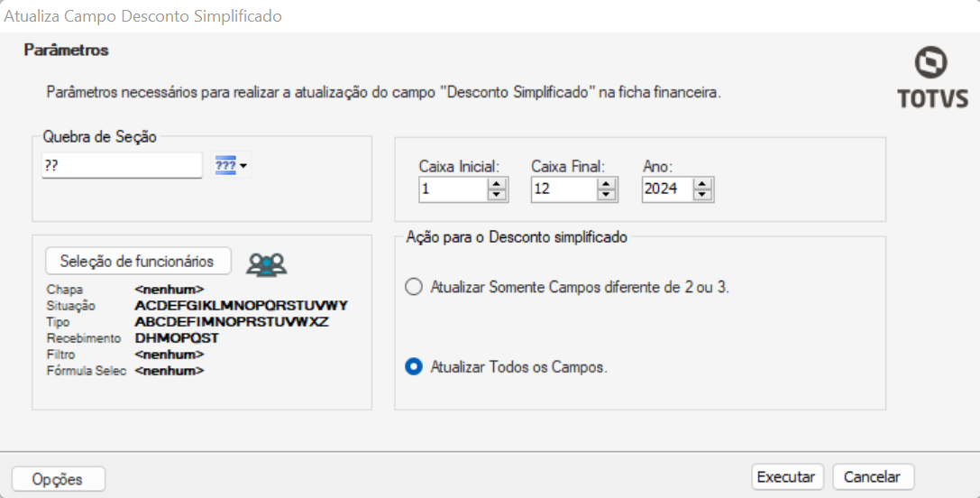The image size is (980, 498).
Task: Click the Quebra de Seção text field
Action: (121, 166)
